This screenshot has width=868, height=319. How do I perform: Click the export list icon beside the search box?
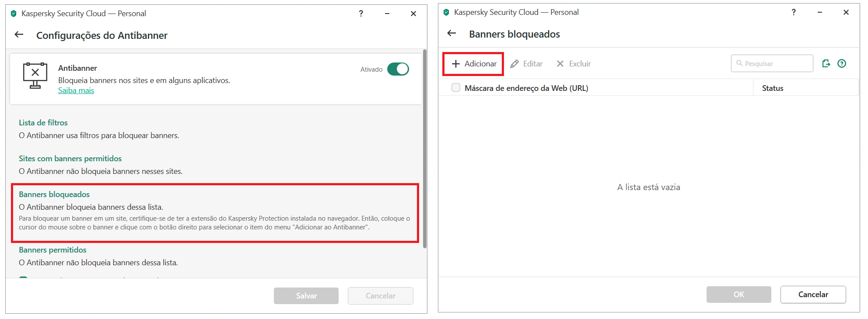point(826,63)
